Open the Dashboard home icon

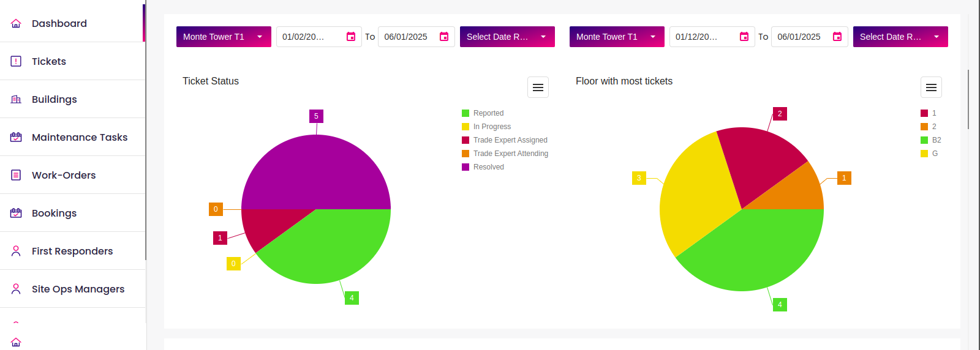[x=16, y=23]
